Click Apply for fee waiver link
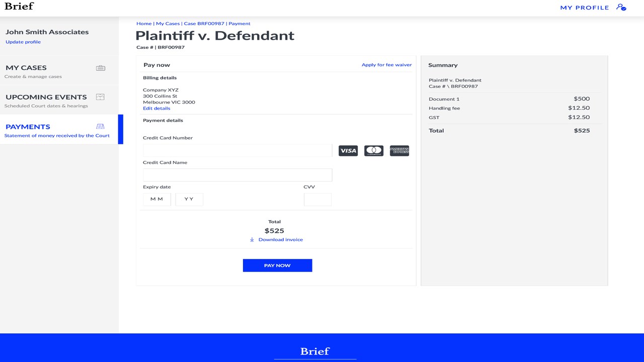The height and width of the screenshot is (362, 644). (386, 65)
